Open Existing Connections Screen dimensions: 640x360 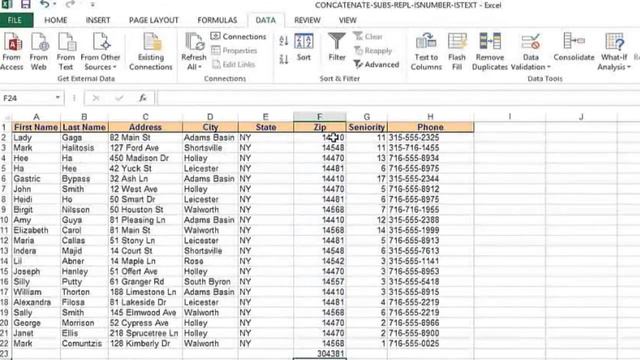tap(151, 52)
